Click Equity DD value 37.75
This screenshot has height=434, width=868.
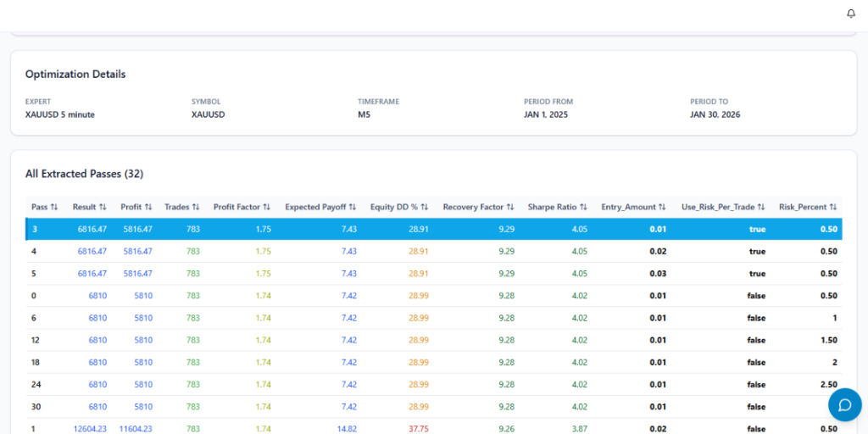click(x=419, y=428)
